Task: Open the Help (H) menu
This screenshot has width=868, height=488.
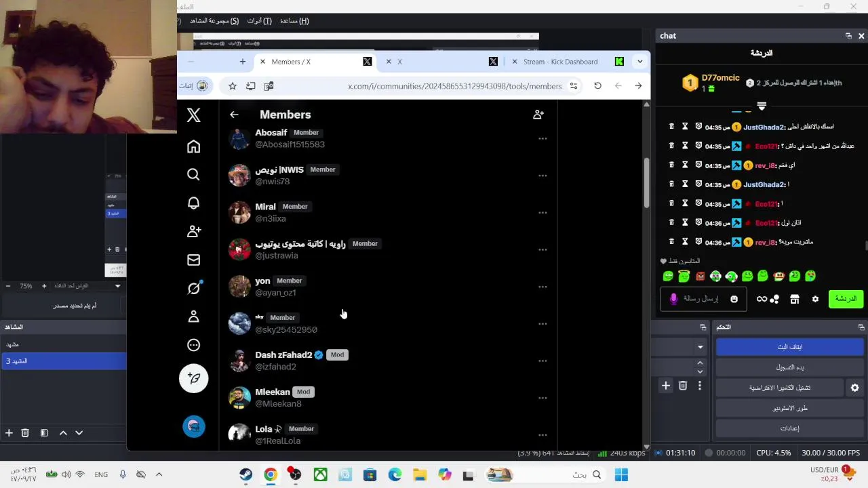Action: 294,21
